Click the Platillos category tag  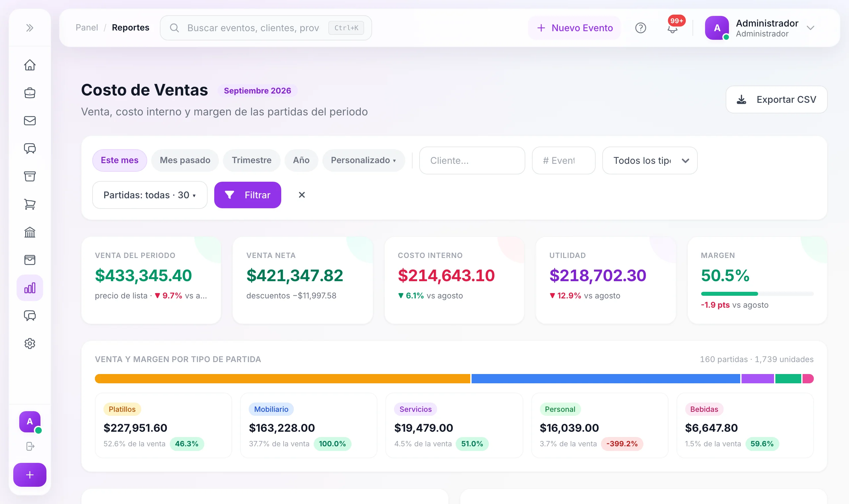[x=122, y=409]
